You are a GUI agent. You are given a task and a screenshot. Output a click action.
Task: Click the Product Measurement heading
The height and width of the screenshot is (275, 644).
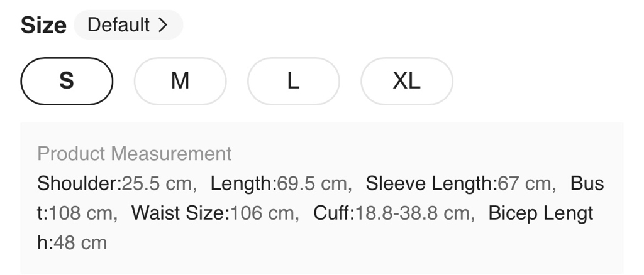click(135, 154)
